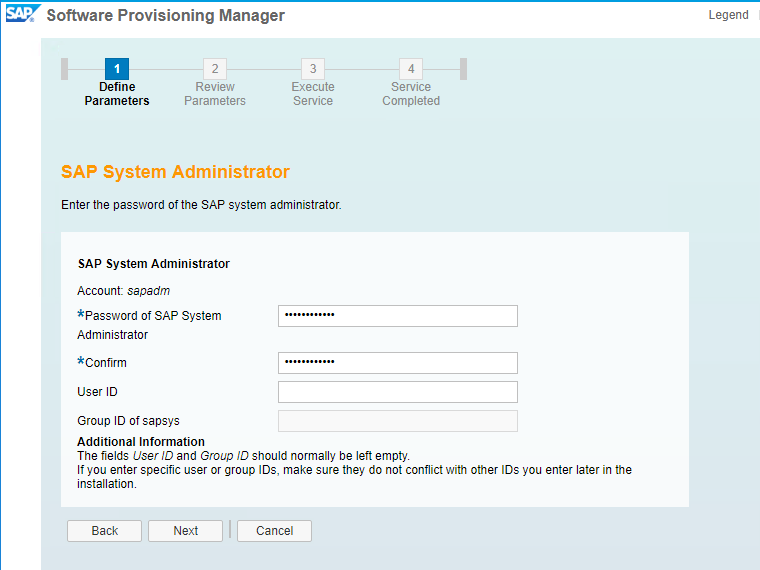Click the 'Group ID of sapsys' label

pyautogui.click(x=128, y=421)
